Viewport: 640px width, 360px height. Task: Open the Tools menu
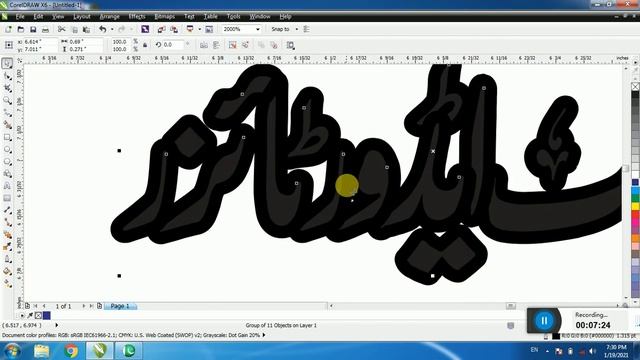point(233,16)
